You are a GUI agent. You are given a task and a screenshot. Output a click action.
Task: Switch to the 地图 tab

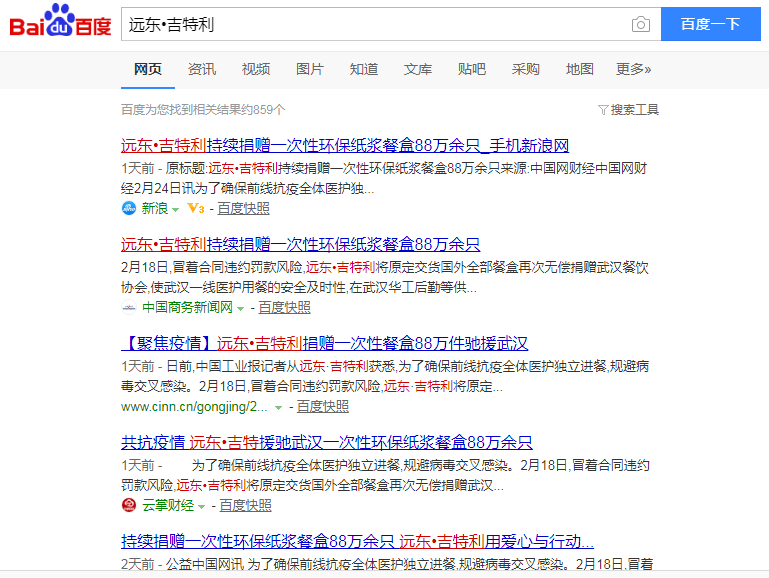[x=579, y=69]
